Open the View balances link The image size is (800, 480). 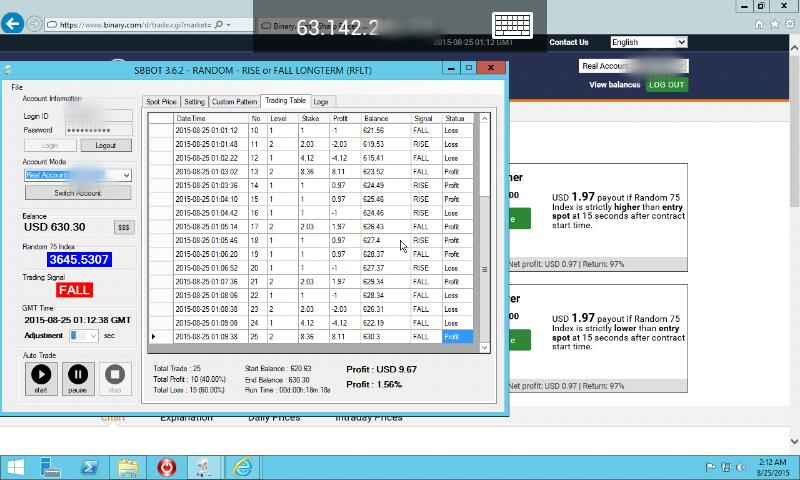[614, 85]
